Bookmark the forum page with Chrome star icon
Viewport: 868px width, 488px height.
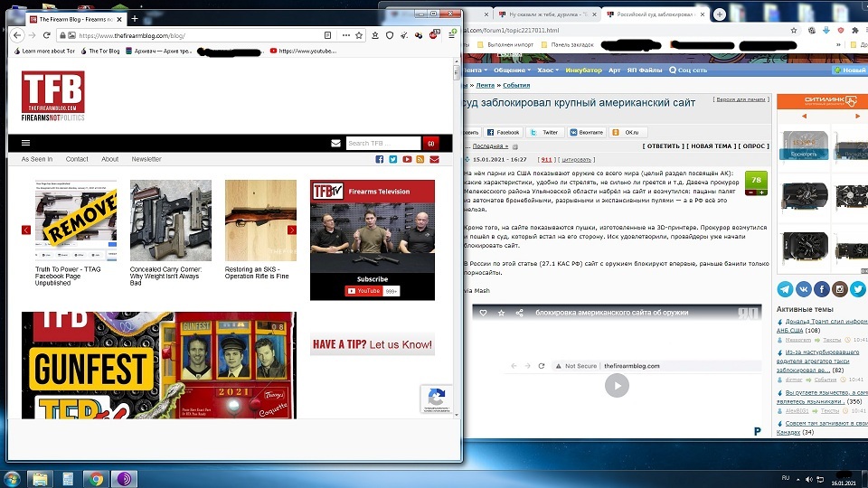click(794, 31)
